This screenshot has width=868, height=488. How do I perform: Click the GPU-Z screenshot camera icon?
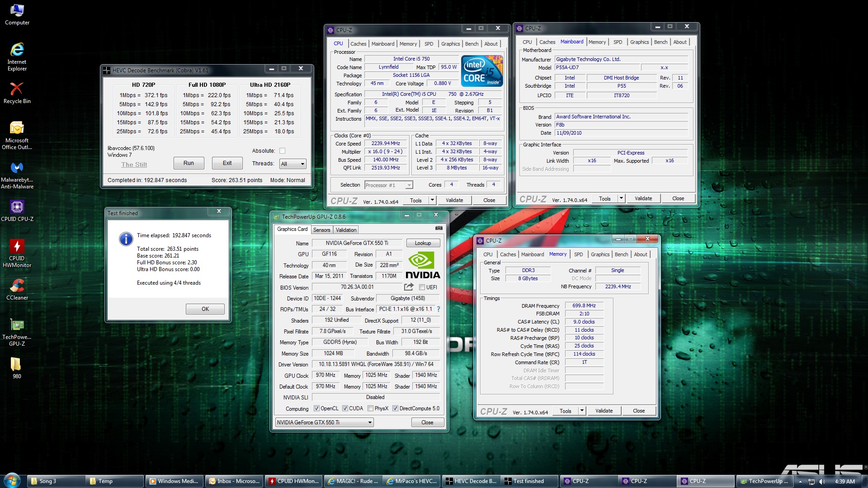click(x=439, y=228)
